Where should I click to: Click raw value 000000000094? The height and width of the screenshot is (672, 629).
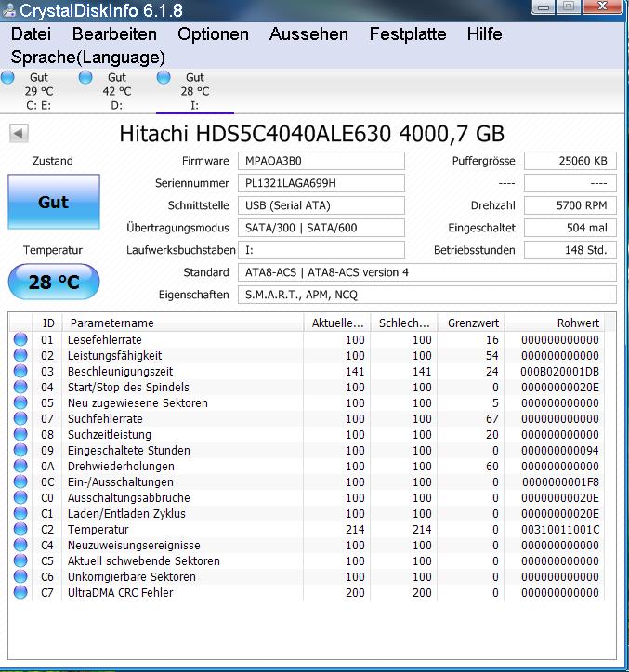tap(560, 451)
